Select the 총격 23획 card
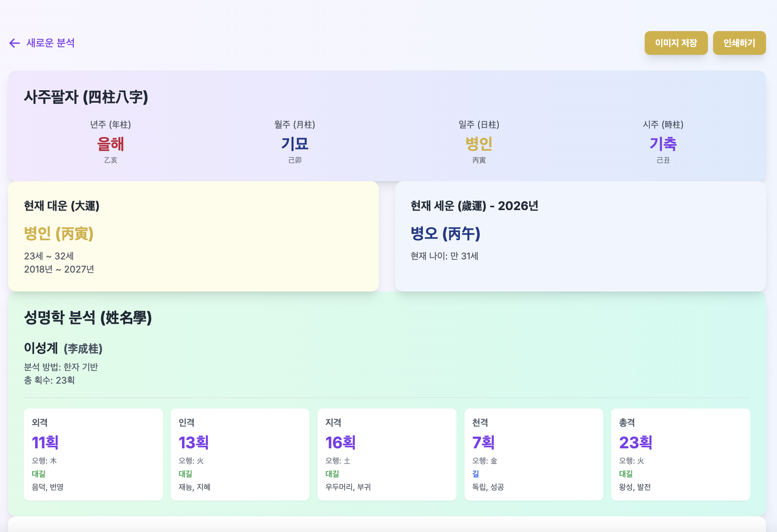 [x=681, y=455]
